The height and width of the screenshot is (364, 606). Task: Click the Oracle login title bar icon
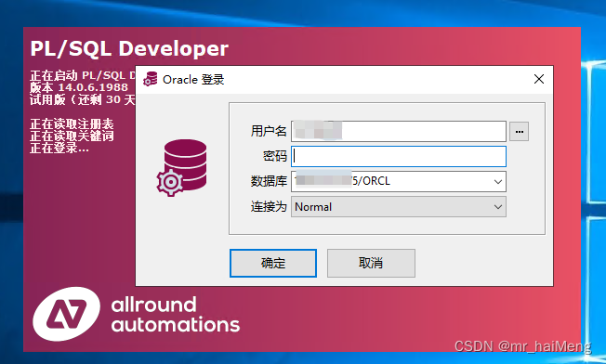151,79
